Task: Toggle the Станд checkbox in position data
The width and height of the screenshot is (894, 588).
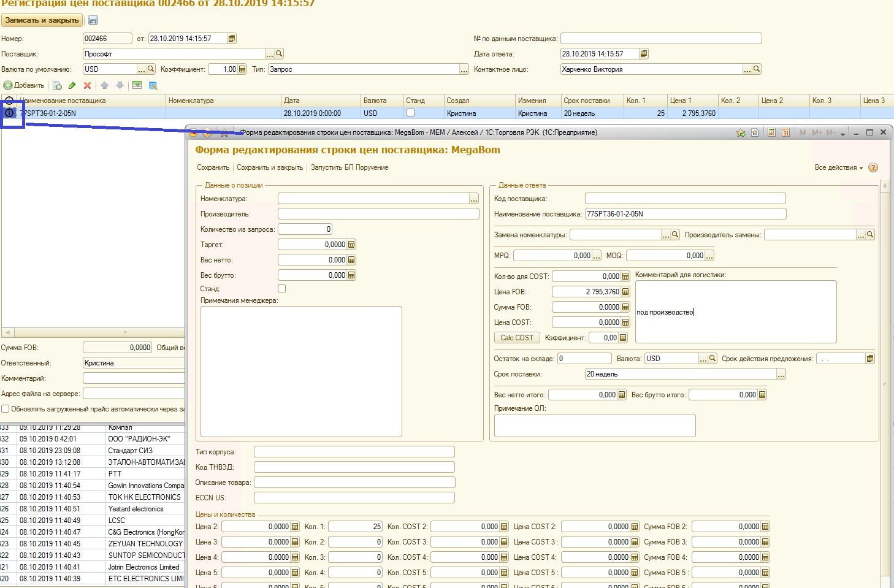Action: pyautogui.click(x=282, y=288)
